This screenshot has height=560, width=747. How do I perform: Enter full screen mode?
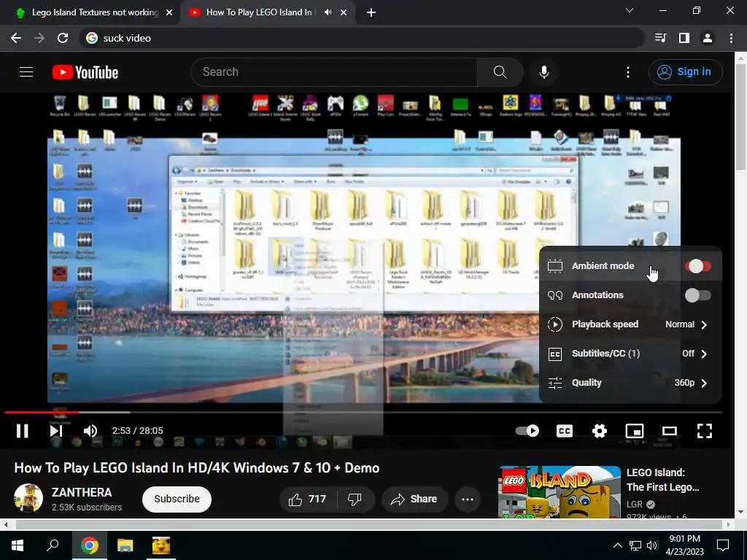click(x=705, y=431)
